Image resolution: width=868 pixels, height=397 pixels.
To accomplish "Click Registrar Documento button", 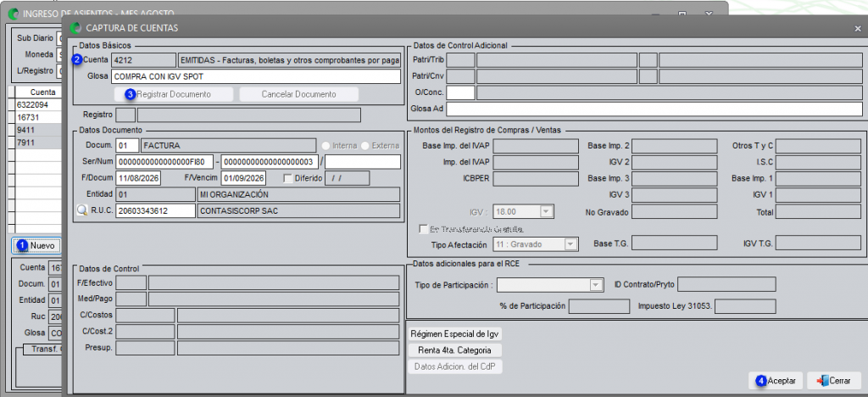I will [x=173, y=94].
